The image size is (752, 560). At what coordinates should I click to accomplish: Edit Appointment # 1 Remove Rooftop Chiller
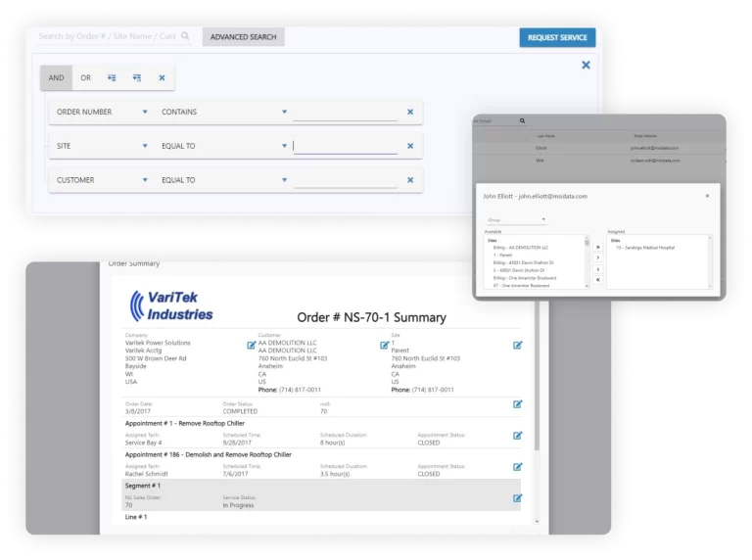tap(517, 436)
